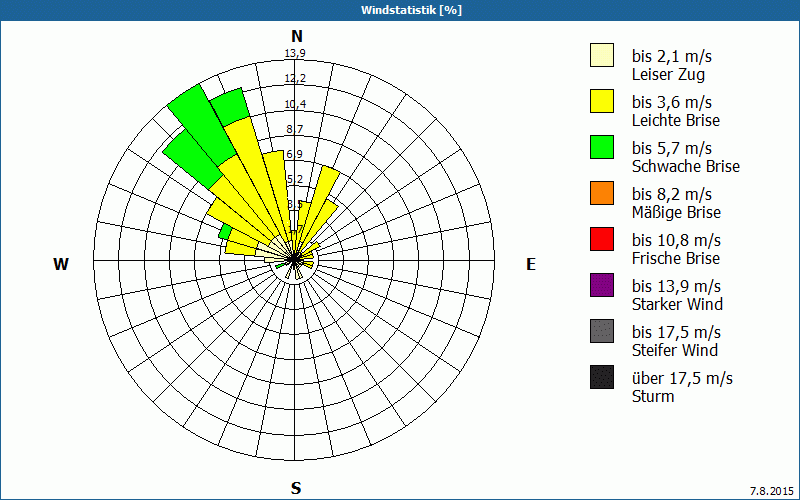
Task: Click the E compass label
Action: click(x=531, y=264)
